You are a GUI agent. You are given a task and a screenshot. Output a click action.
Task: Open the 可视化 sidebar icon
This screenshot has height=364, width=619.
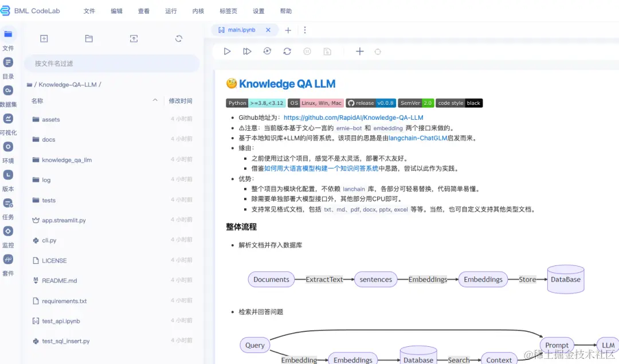pyautogui.click(x=8, y=119)
